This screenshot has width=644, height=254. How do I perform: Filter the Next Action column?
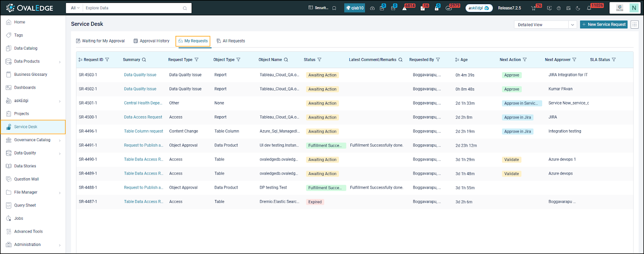click(x=525, y=60)
